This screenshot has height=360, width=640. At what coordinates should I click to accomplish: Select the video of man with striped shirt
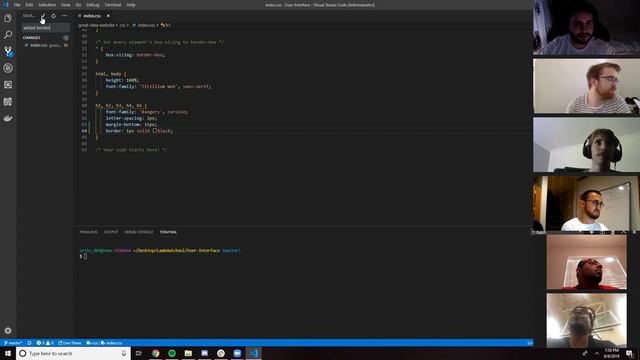[x=587, y=86]
